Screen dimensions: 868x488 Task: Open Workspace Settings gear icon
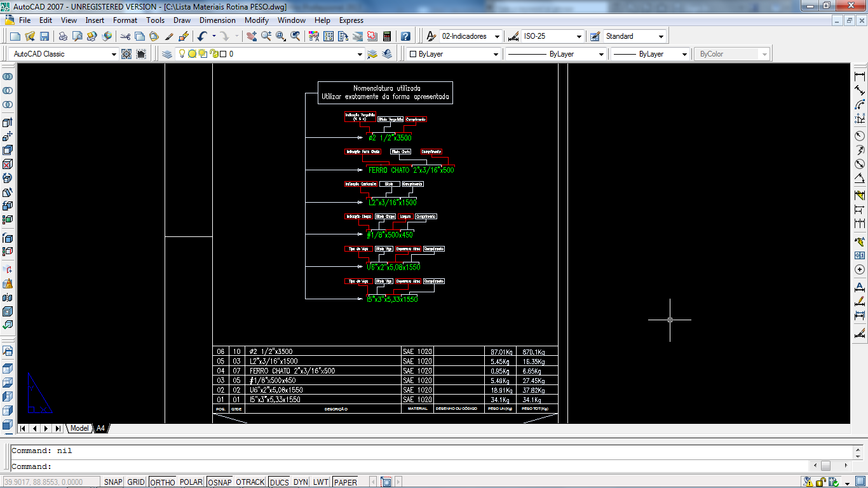[x=126, y=54]
